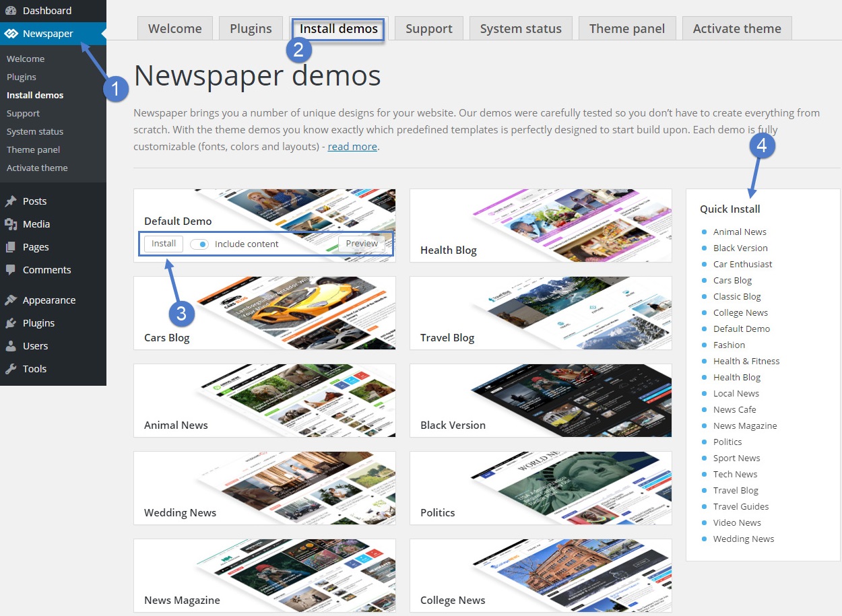Select the Animal News demo card
The image size is (842, 616).
[x=265, y=401]
